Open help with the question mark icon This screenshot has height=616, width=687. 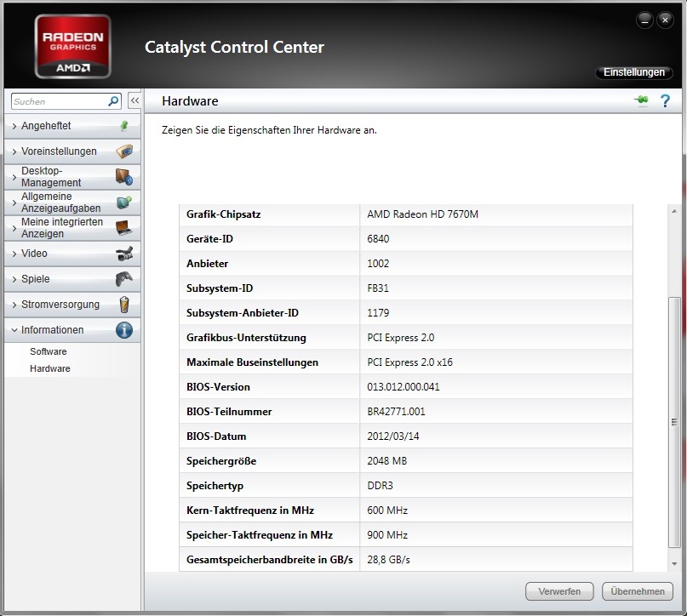pyautogui.click(x=665, y=100)
